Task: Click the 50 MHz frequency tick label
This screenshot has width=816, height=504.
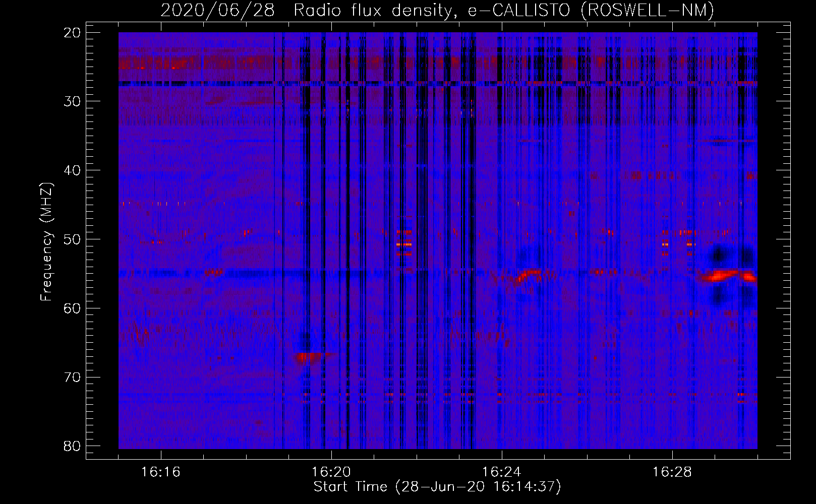Action: pos(73,239)
